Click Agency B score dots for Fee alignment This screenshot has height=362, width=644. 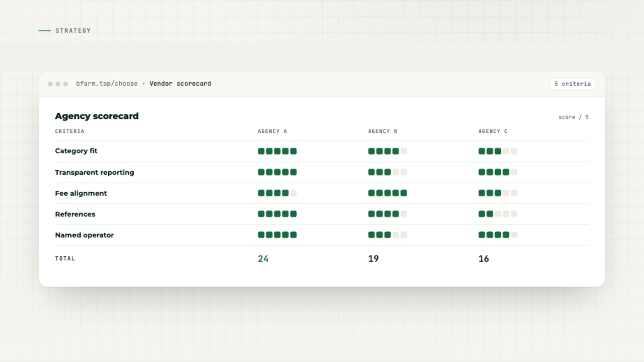tap(388, 193)
